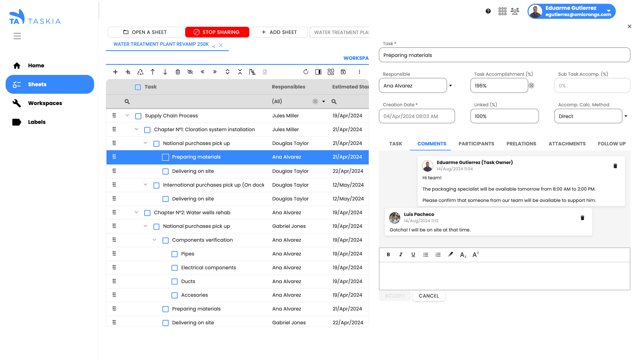Check the Accesories task checkbox
The image size is (644, 362).
[x=175, y=295]
